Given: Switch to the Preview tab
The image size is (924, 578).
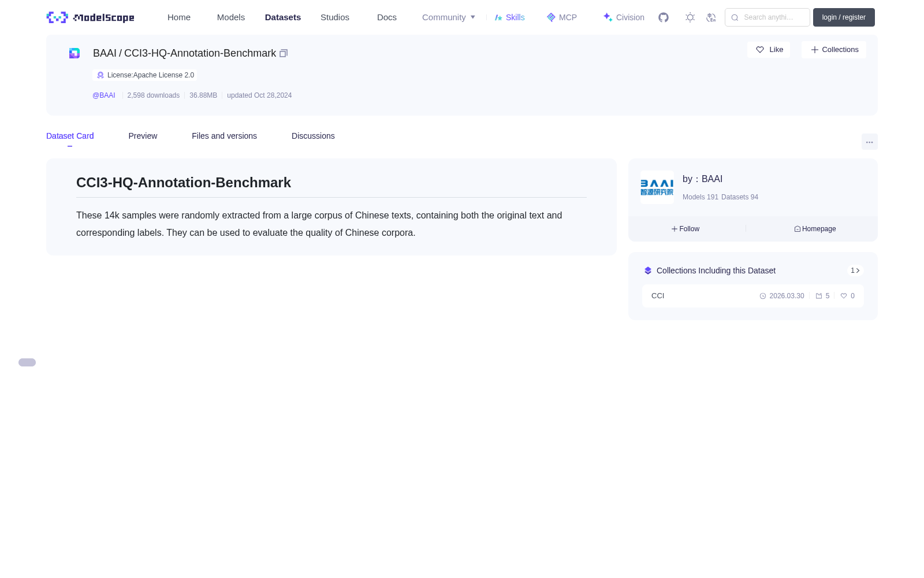Looking at the screenshot, I should (143, 136).
